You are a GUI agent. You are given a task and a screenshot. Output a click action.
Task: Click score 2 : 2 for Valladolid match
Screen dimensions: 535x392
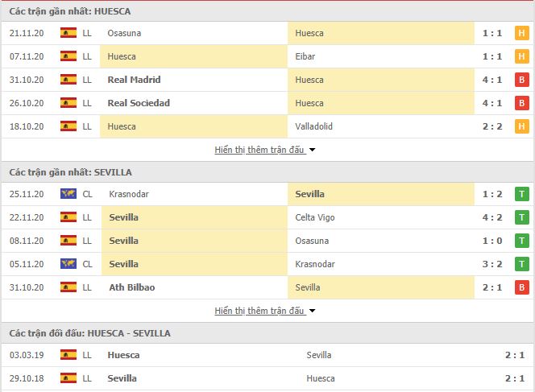pyautogui.click(x=492, y=126)
